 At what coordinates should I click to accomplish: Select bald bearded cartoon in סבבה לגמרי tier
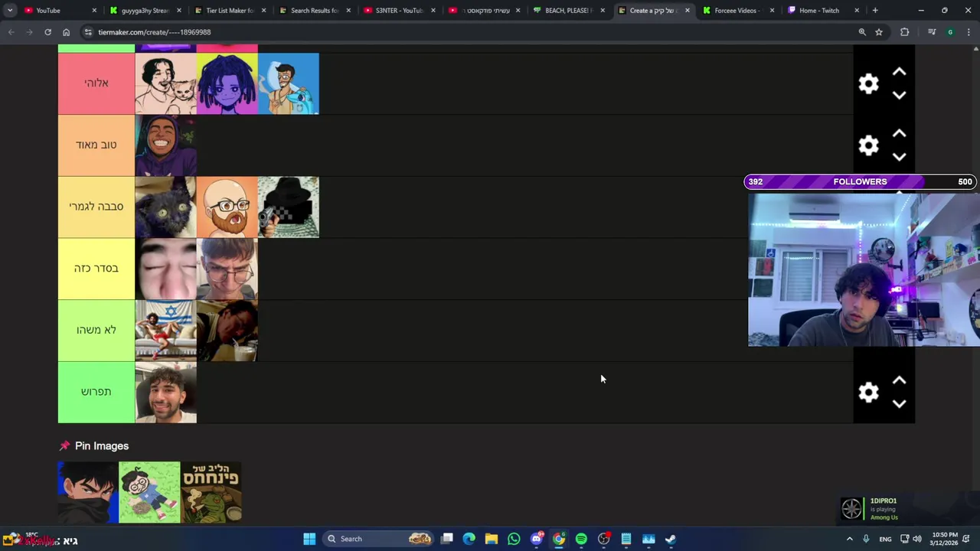[227, 207]
